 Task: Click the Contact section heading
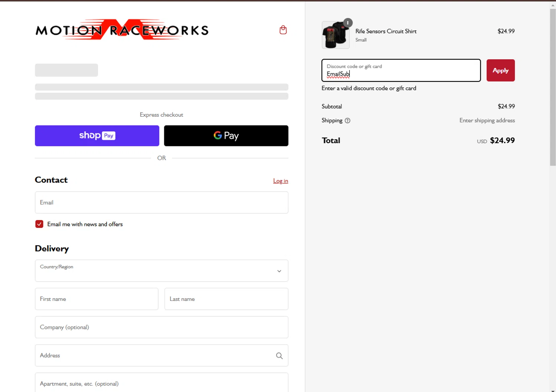coord(51,180)
